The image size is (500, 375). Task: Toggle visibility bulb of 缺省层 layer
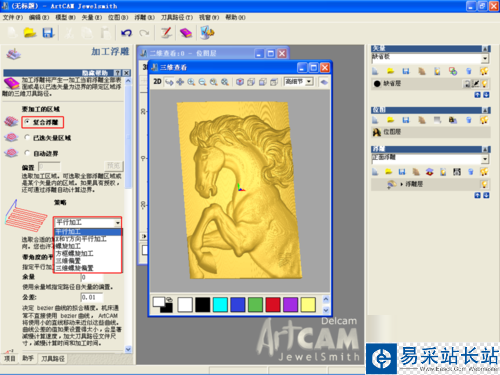click(484, 84)
